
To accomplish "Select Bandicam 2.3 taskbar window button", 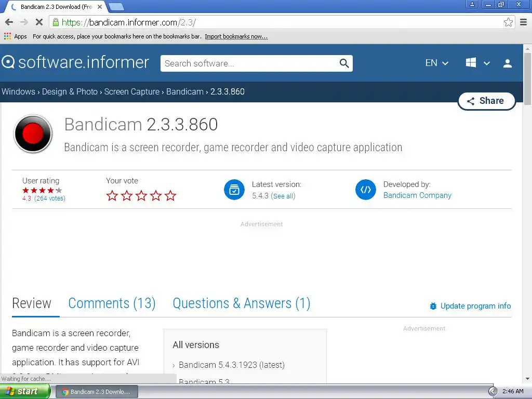I will pos(96,392).
